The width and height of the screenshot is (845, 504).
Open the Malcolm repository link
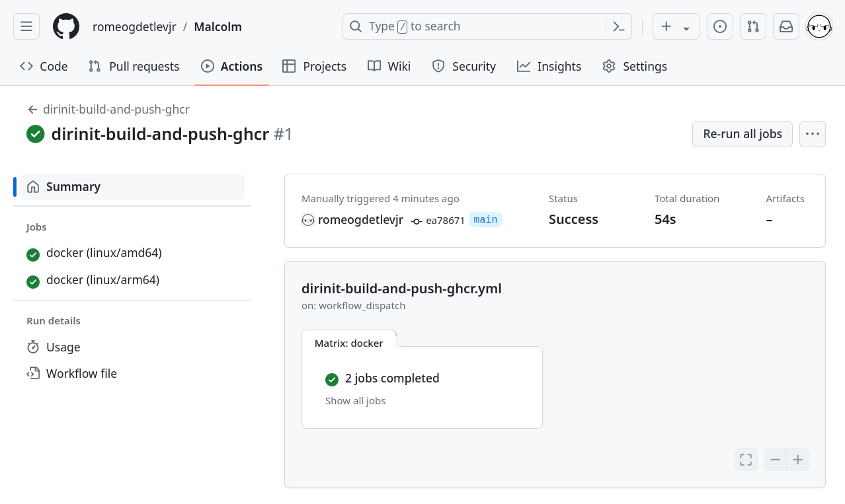(x=218, y=27)
